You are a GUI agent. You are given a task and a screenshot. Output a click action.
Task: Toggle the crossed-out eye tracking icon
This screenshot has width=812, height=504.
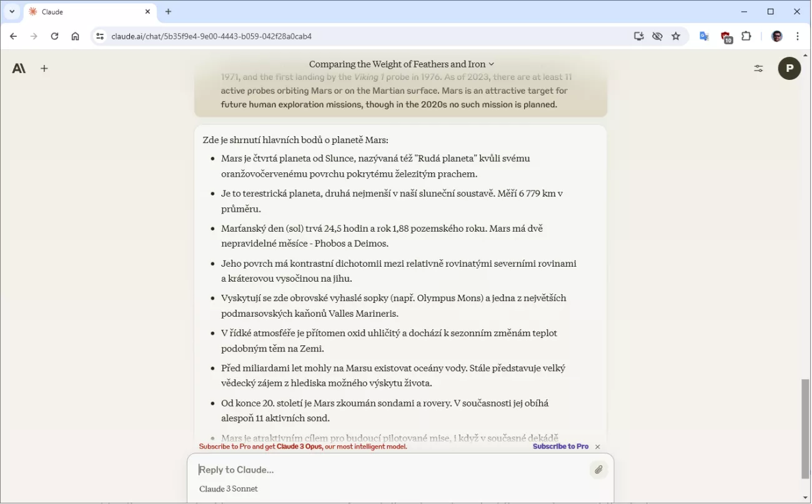click(x=657, y=36)
